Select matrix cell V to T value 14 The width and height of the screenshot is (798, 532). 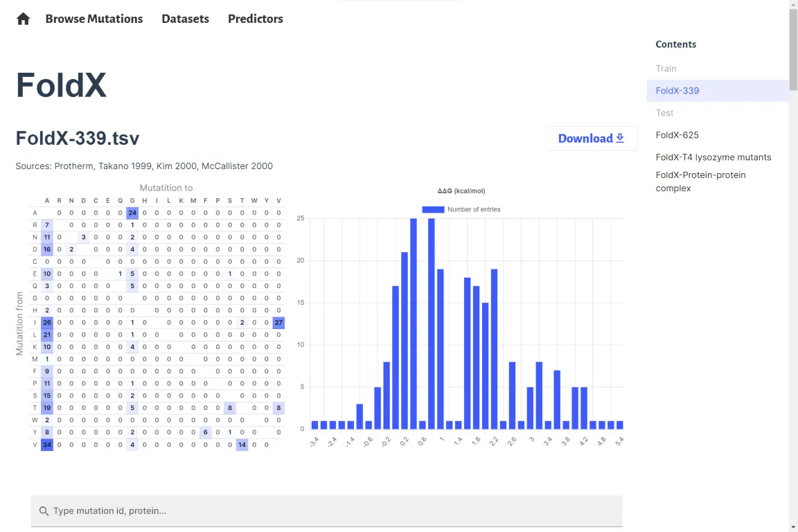(x=242, y=445)
